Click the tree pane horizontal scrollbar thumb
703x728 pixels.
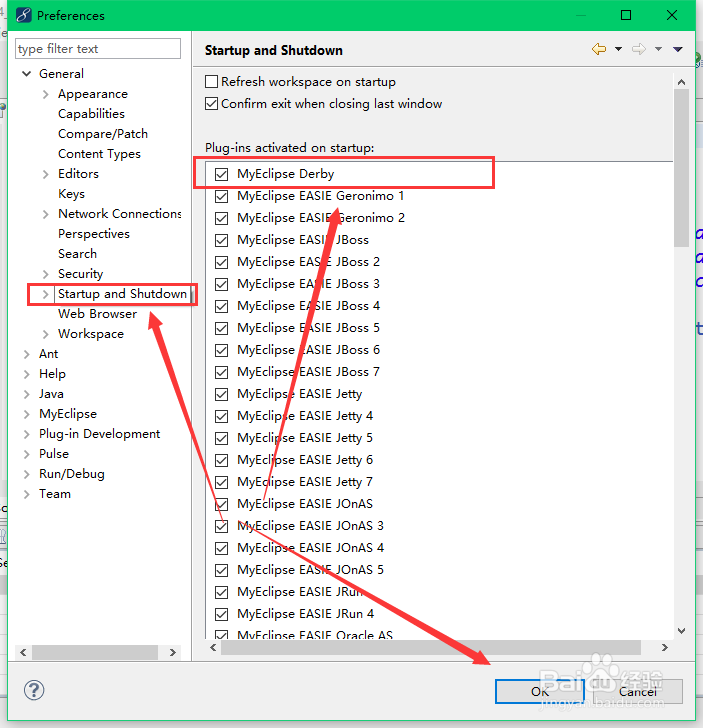click(95, 652)
